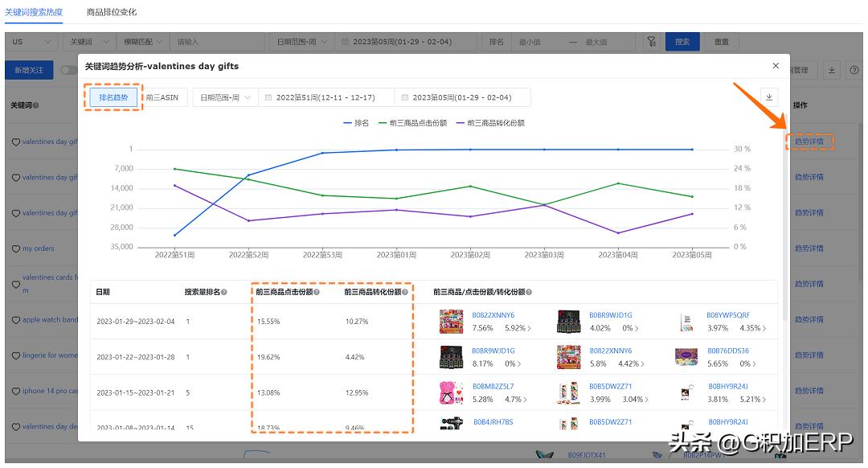Click the 重置 reset button

pyautogui.click(x=721, y=42)
